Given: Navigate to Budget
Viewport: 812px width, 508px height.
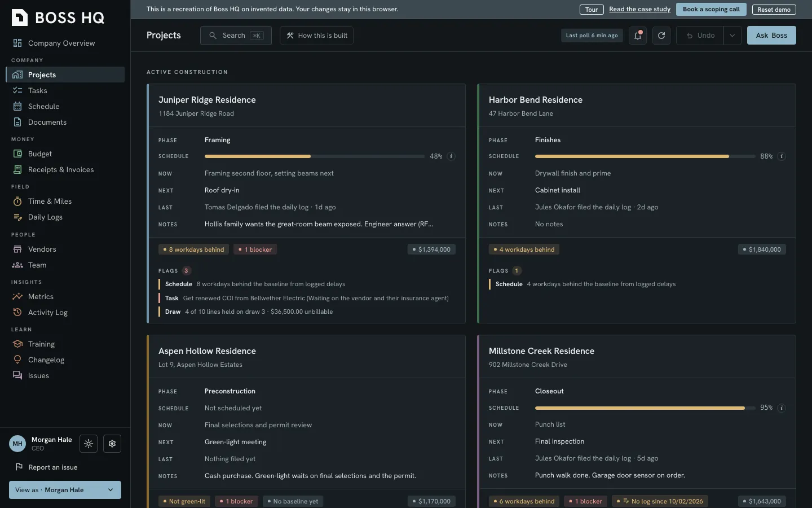Looking at the screenshot, I should coord(65,154).
